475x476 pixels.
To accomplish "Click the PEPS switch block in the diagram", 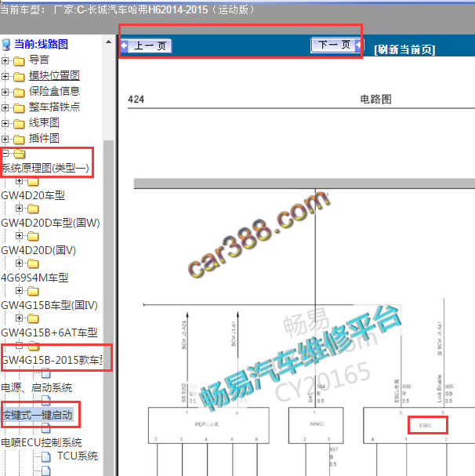I will 208,425.
